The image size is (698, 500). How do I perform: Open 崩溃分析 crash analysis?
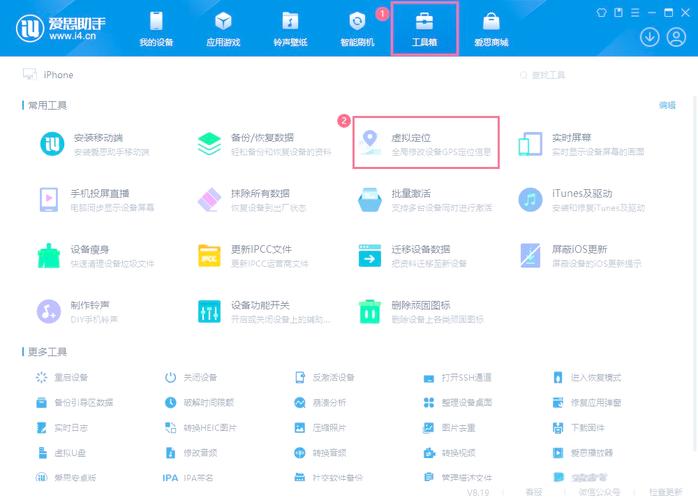320,402
